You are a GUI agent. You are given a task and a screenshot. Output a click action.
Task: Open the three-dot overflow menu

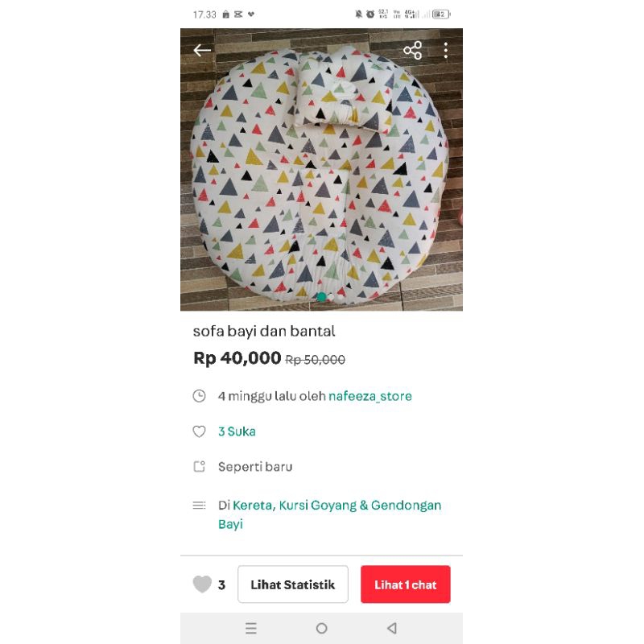[x=446, y=50]
